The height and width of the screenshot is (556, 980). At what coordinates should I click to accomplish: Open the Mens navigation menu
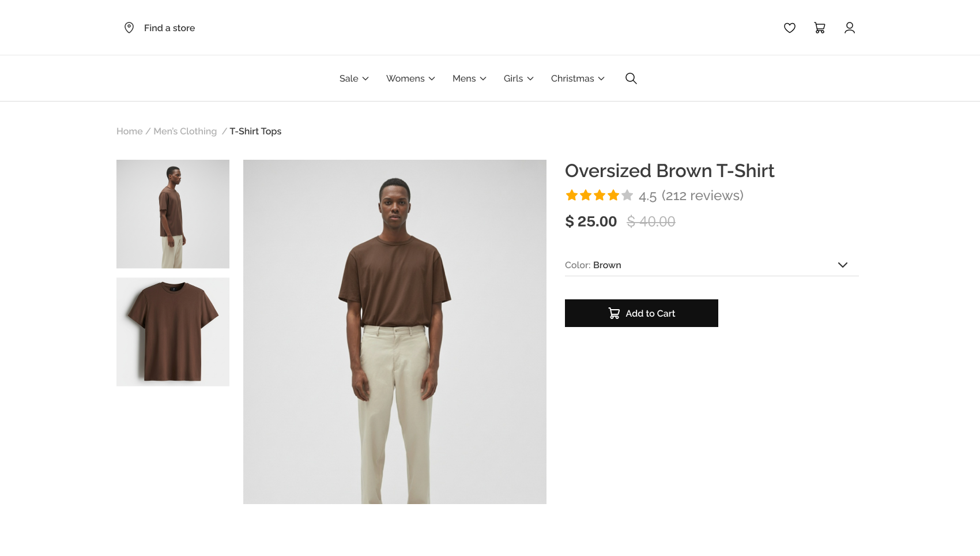(469, 78)
